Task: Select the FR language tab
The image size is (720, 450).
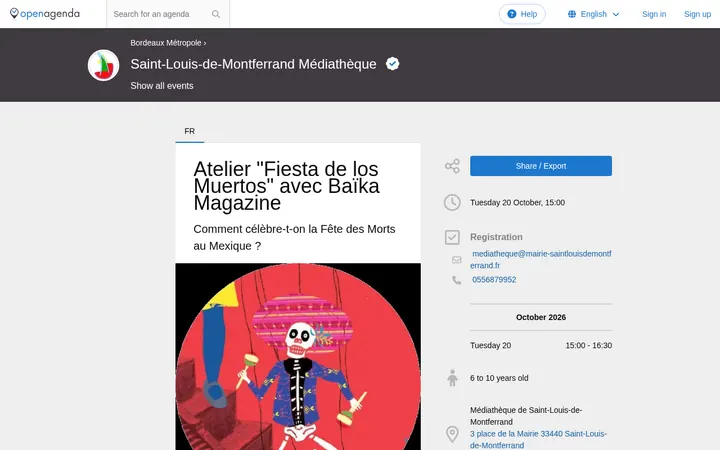Action: pyautogui.click(x=190, y=131)
